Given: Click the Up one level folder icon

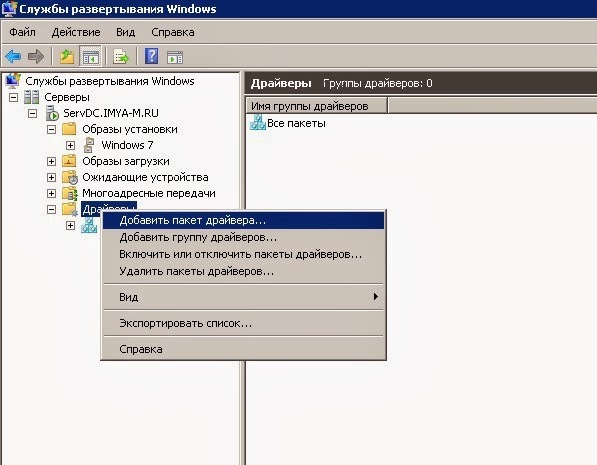Looking at the screenshot, I should pos(67,57).
